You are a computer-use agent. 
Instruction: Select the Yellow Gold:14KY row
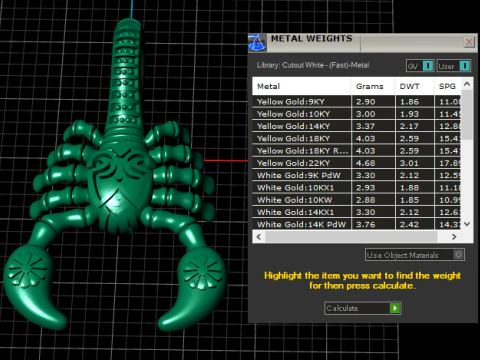click(357, 126)
